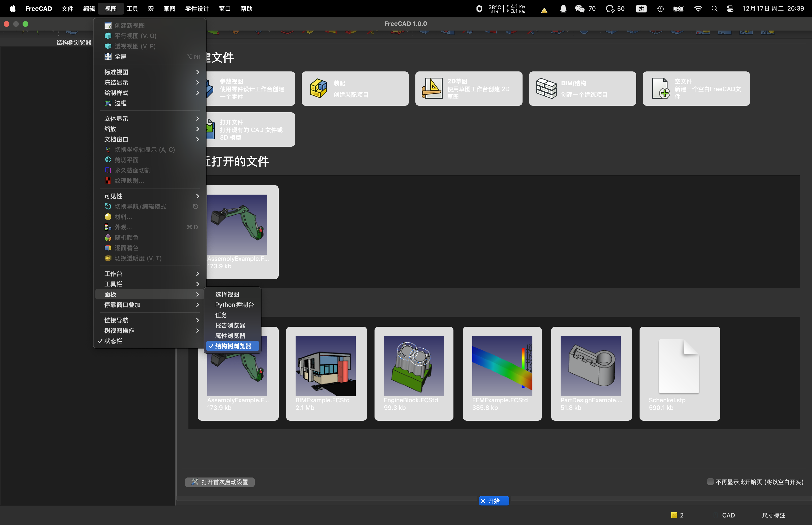Click the 打开文件 card
812x525 pixels.
coord(250,129)
